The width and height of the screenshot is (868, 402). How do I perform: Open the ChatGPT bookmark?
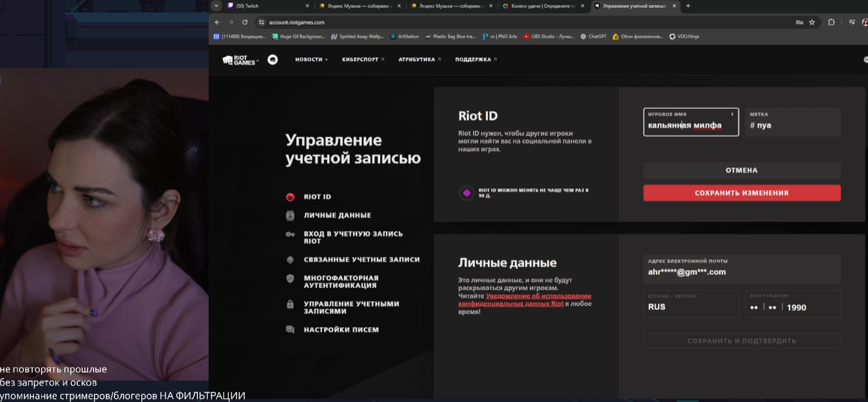click(x=593, y=37)
